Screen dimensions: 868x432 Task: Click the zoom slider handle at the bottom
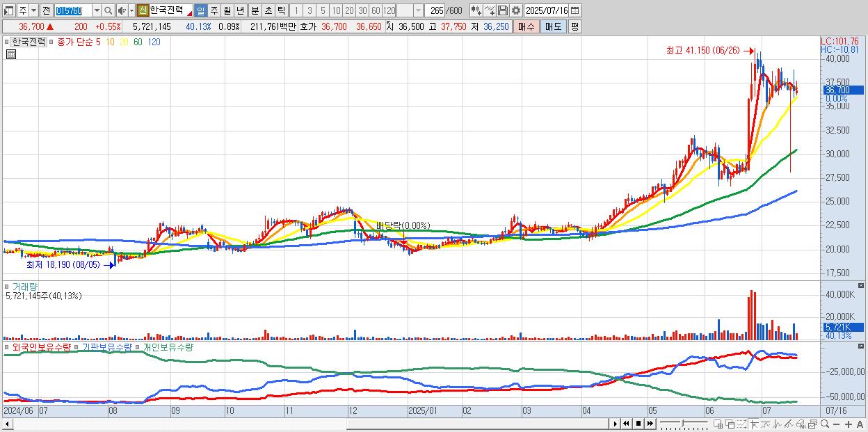(x=682, y=423)
